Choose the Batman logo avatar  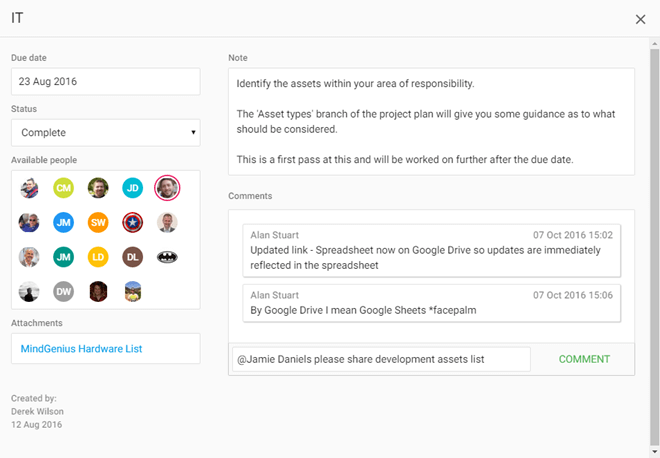click(167, 257)
